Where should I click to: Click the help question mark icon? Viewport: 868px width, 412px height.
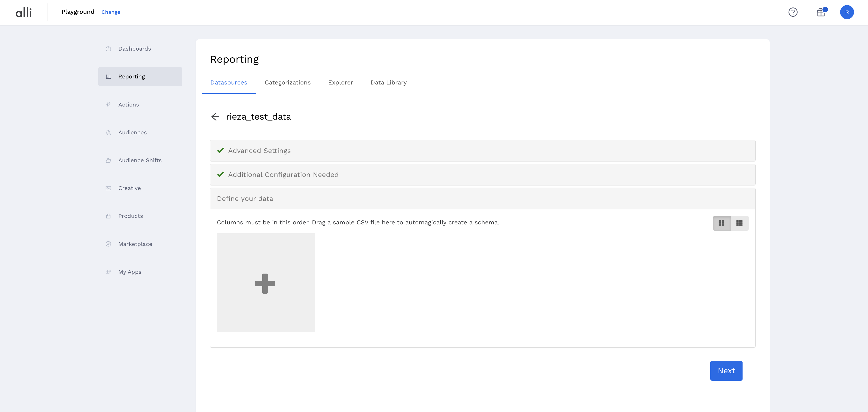(793, 12)
